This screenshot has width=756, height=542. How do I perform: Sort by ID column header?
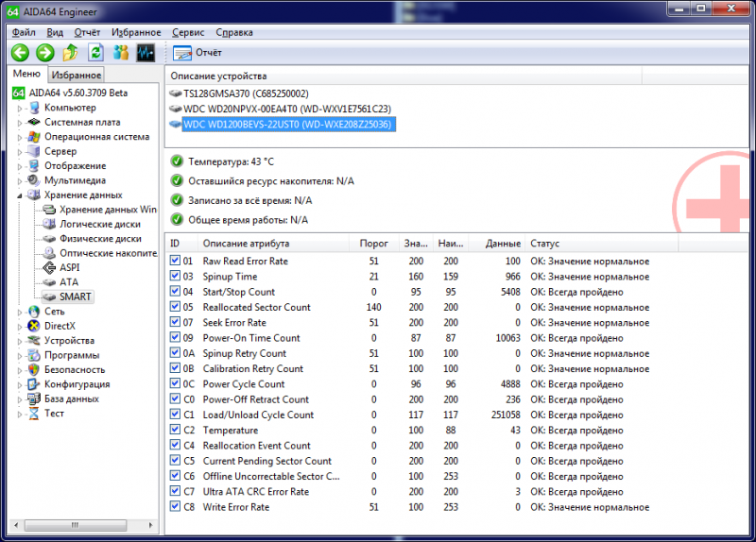[x=181, y=244]
